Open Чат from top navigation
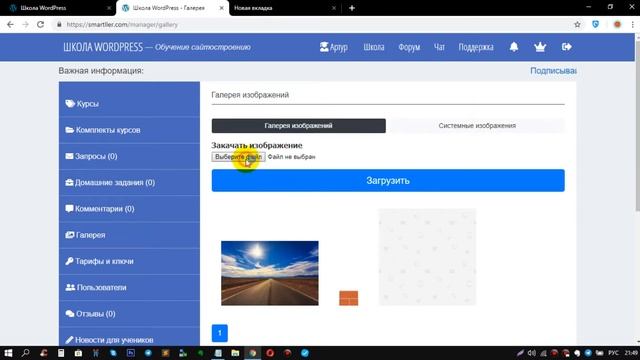 (x=439, y=47)
